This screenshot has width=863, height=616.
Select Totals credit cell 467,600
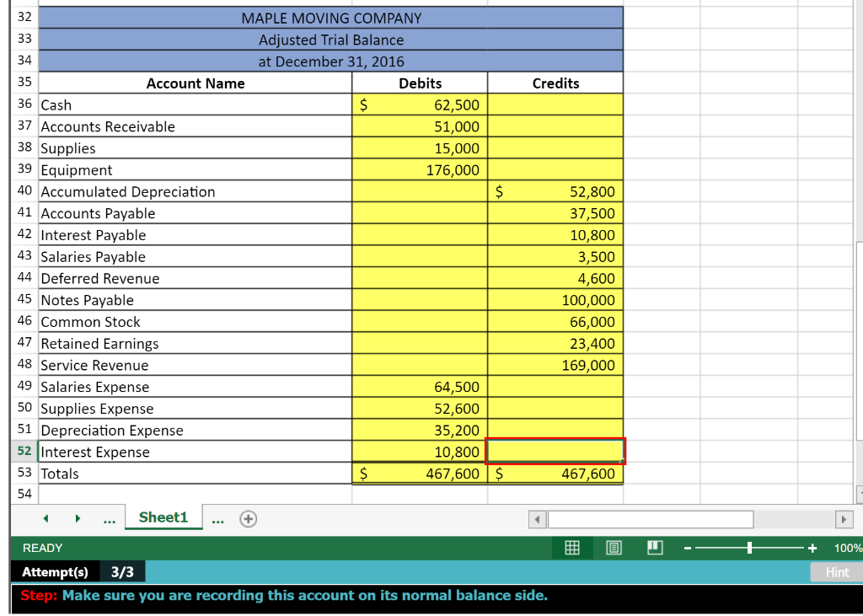555,474
